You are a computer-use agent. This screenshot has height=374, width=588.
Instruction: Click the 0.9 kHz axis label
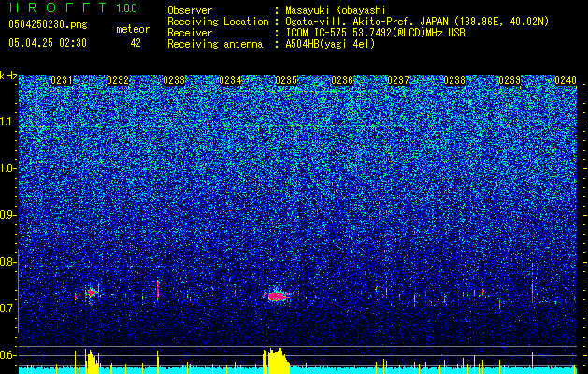(8, 215)
